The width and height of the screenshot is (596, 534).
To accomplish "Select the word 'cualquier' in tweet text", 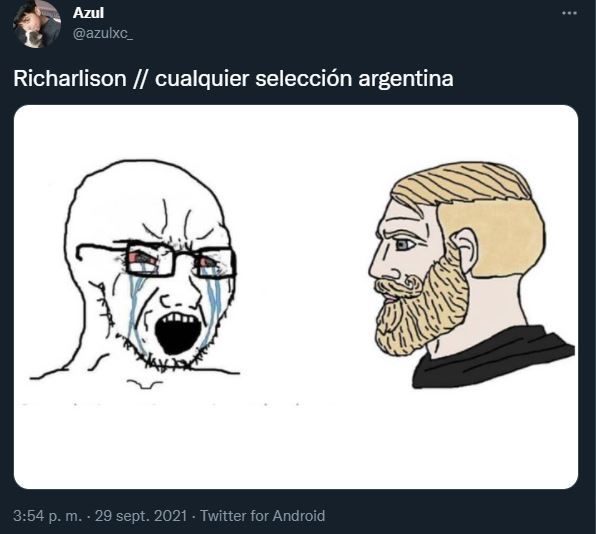I will coord(202,79).
